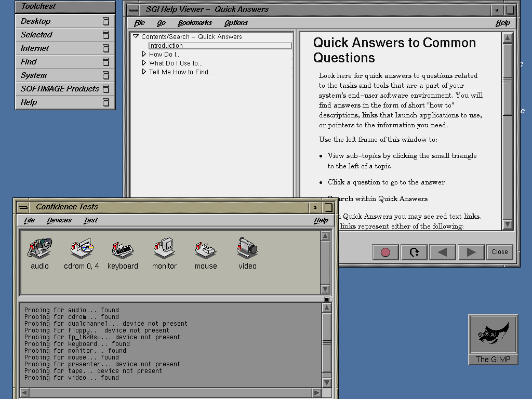532x399 pixels.
Task: Open Help menu in Confidence Tests
Action: coord(321,220)
